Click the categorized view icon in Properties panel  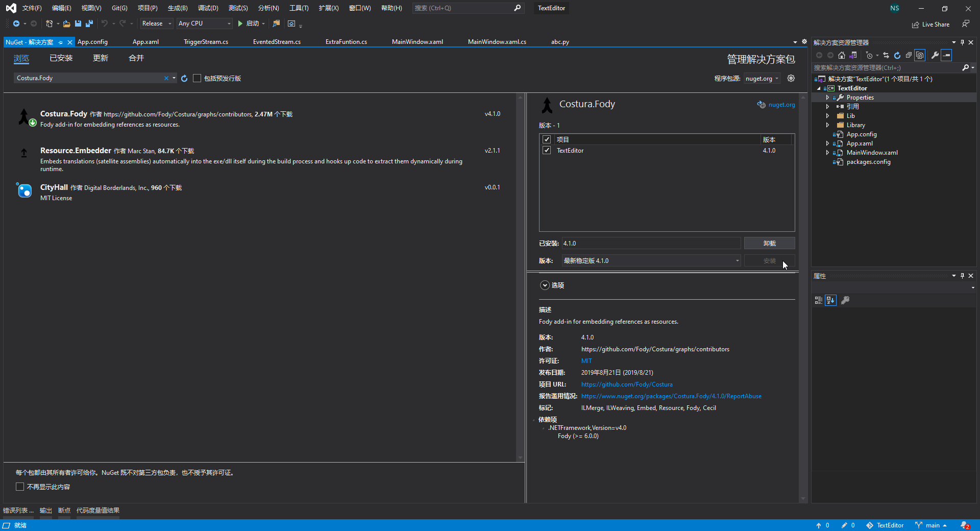pyautogui.click(x=819, y=300)
